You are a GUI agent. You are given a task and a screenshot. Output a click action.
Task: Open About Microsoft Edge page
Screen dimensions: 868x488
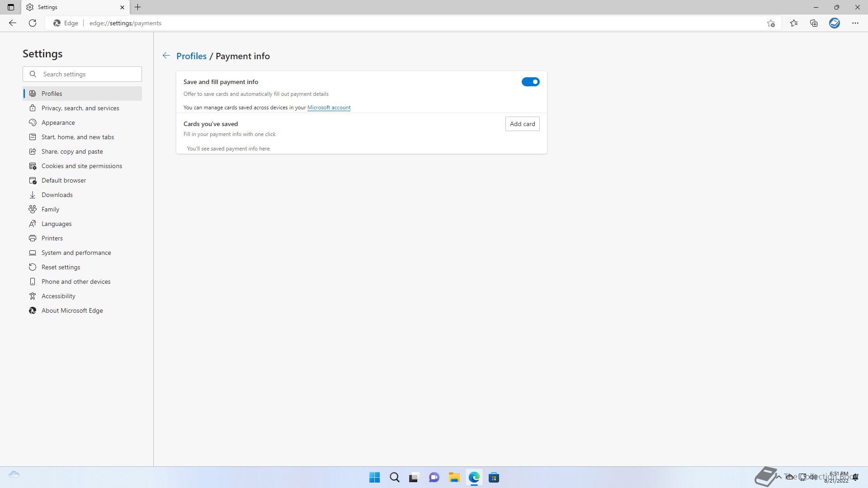point(82,310)
